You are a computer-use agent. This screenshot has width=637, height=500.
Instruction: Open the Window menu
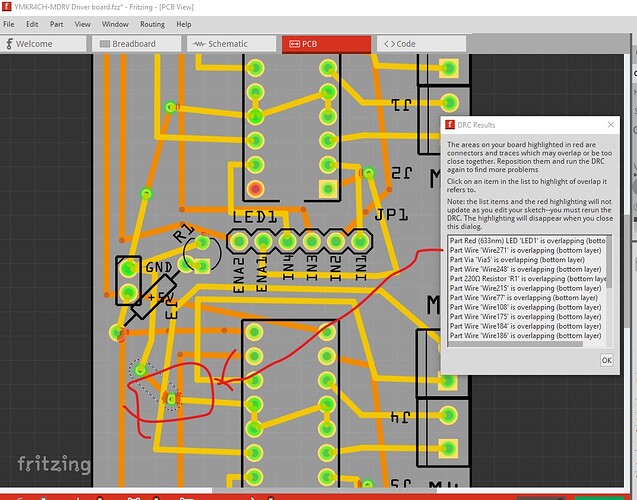point(115,24)
